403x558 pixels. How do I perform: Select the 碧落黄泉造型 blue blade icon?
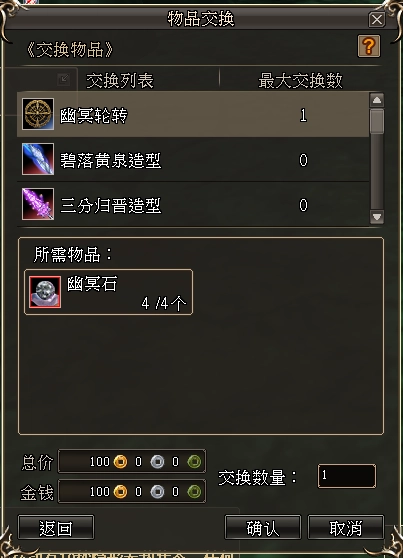[38, 159]
